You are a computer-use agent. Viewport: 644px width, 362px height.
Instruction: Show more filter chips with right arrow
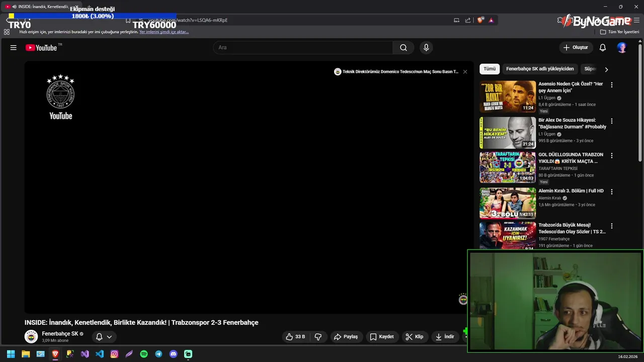click(x=606, y=69)
